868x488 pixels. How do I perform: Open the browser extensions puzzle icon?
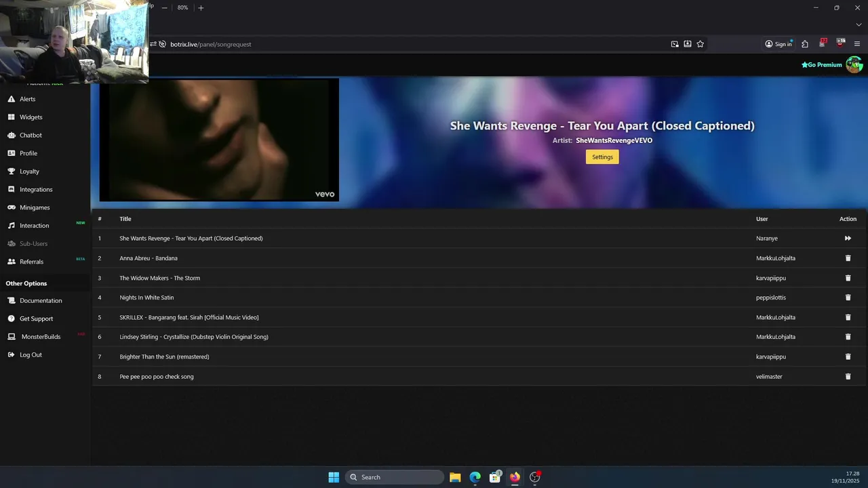805,44
